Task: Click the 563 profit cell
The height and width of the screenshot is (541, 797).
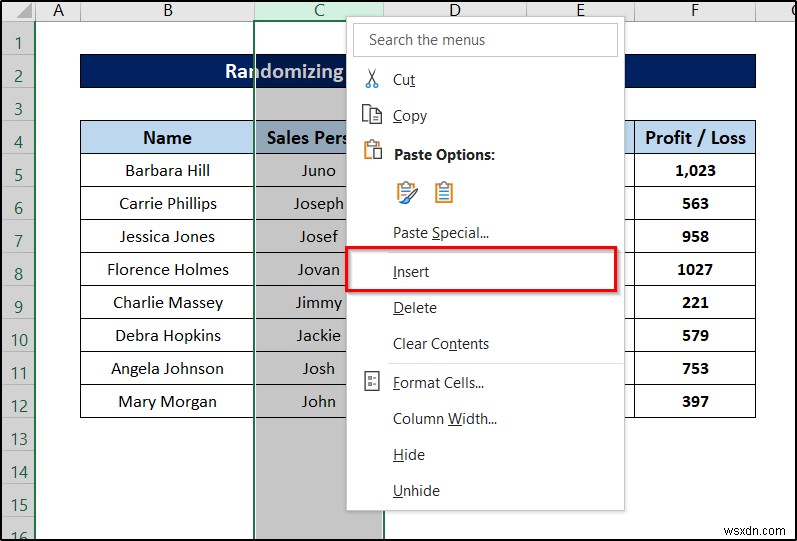Action: pyautogui.click(x=695, y=203)
